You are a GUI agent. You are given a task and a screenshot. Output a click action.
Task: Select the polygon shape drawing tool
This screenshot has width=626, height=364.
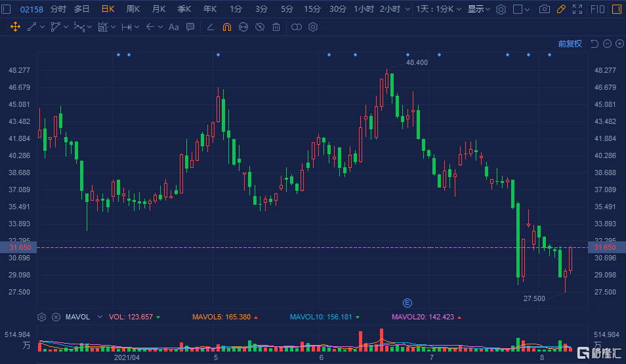[55, 27]
